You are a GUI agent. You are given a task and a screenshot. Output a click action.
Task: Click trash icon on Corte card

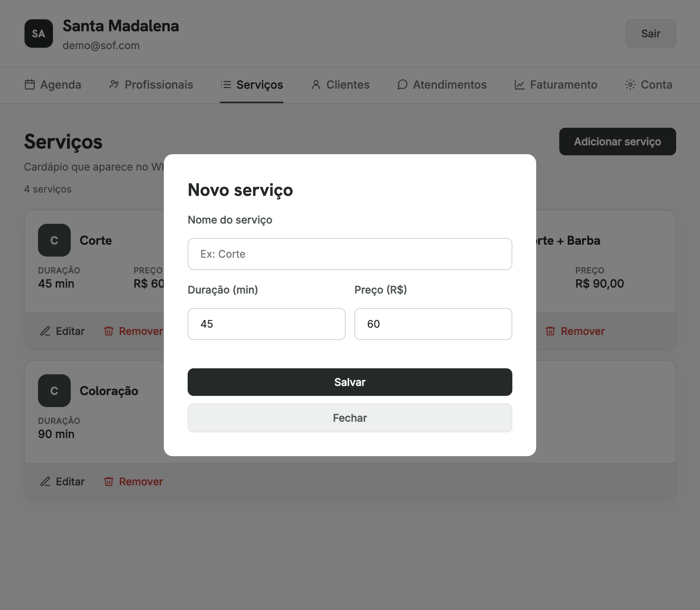[x=109, y=331]
